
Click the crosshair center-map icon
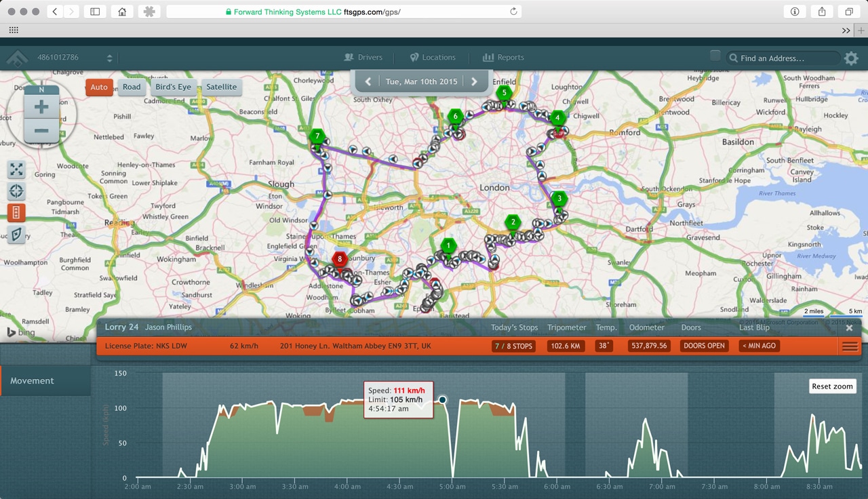16,191
